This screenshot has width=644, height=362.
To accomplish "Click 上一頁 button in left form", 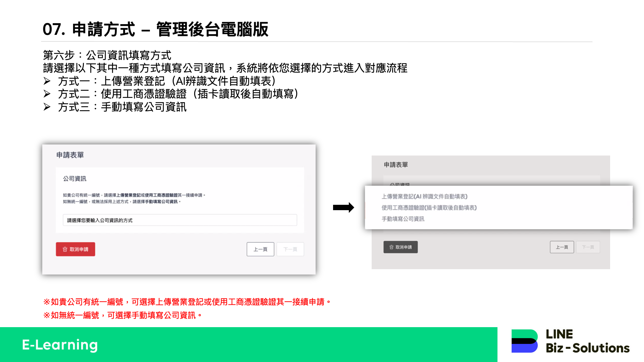I will [260, 249].
